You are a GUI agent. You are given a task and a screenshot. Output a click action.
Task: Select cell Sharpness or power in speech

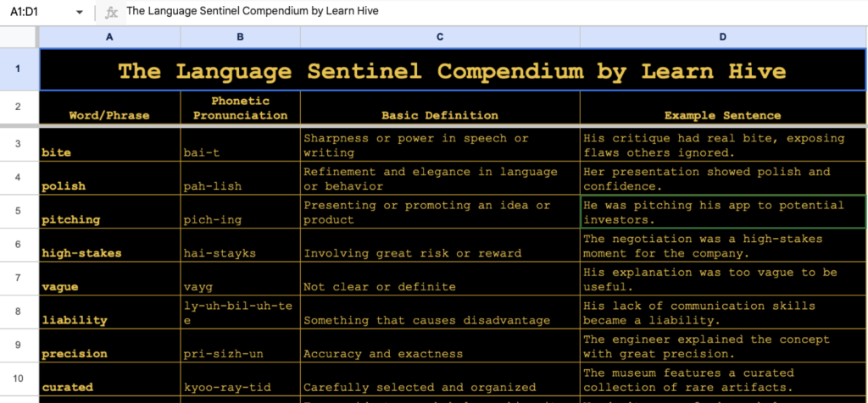pos(440,145)
